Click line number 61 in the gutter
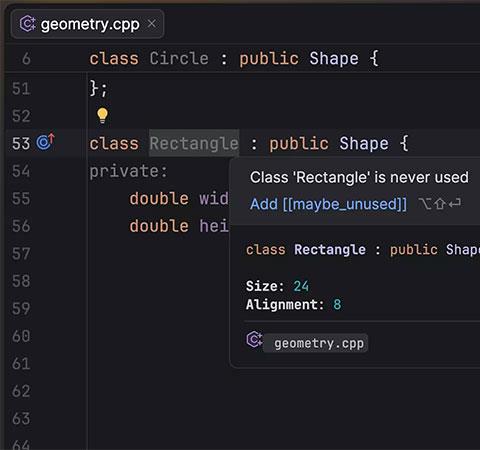Screen dimensions: 480x450 pyautogui.click(x=21, y=364)
